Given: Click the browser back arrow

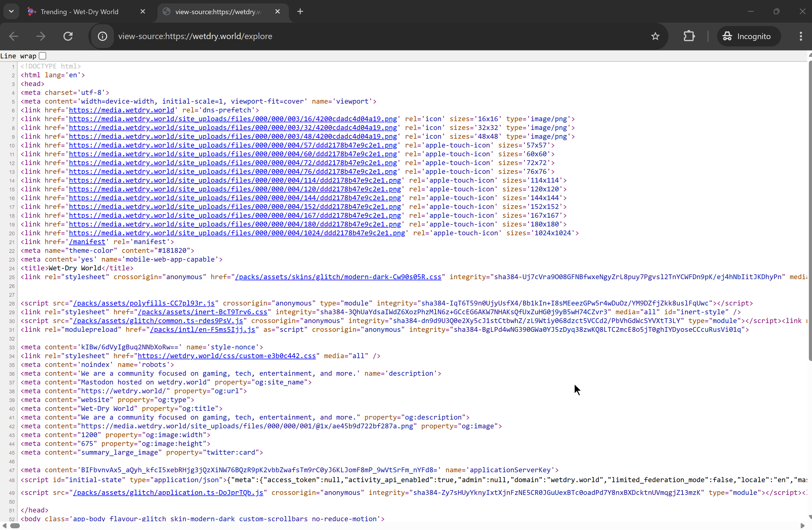Looking at the screenshot, I should point(14,36).
